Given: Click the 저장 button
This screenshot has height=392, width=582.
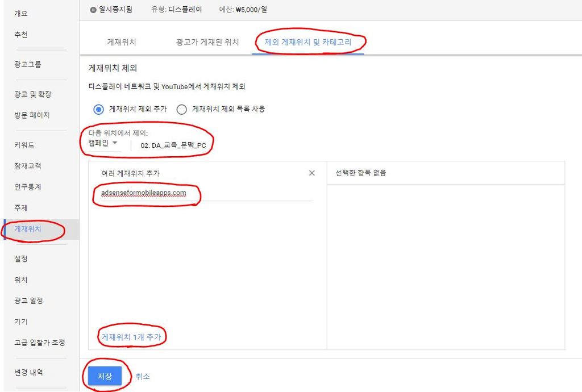Looking at the screenshot, I should 105,376.
